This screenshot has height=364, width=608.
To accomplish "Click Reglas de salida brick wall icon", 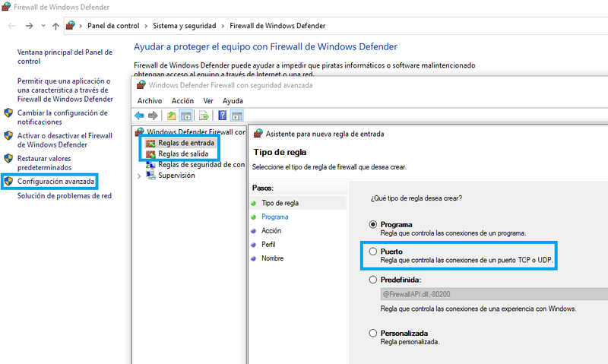I will coord(150,154).
